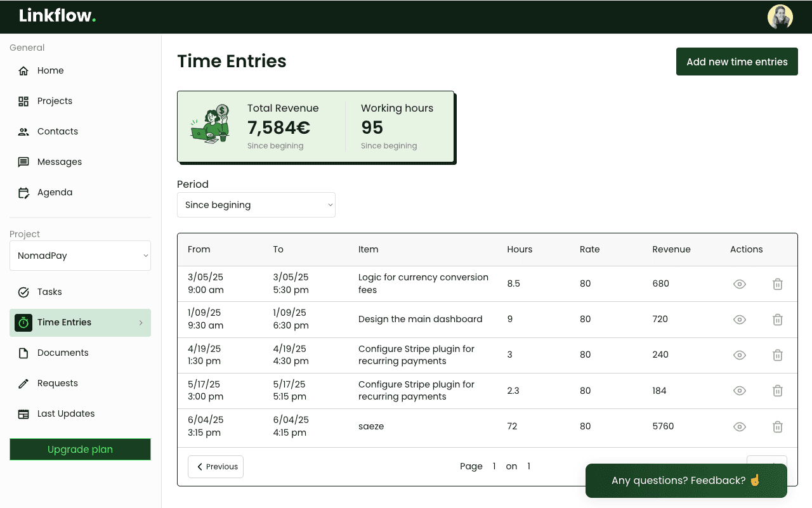Click the Hours column header
This screenshot has width=812, height=508.
(520, 249)
